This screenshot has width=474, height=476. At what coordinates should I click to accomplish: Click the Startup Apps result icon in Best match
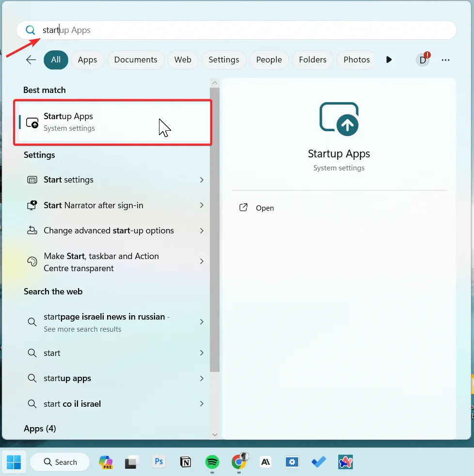32,123
